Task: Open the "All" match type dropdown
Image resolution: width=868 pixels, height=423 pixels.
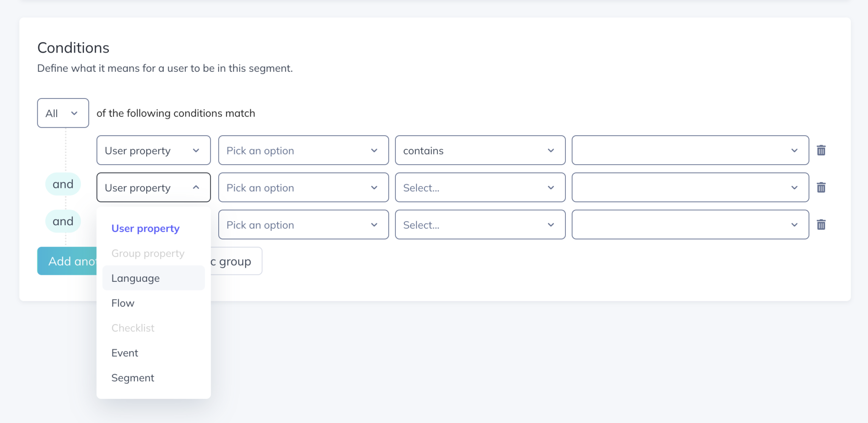Action: pos(63,112)
